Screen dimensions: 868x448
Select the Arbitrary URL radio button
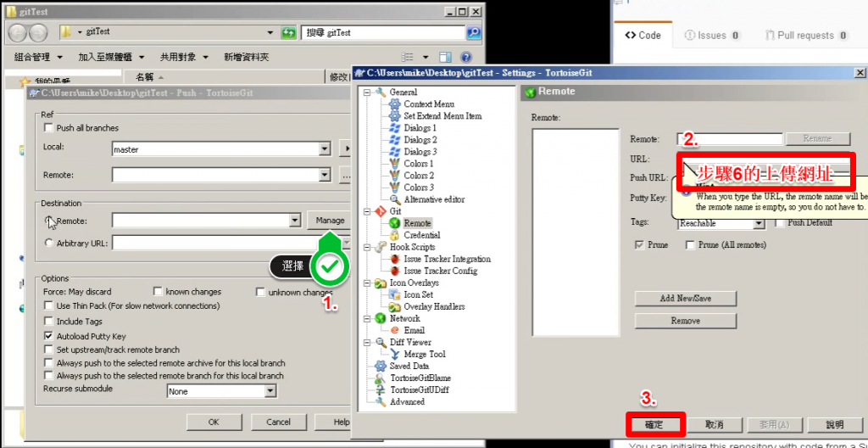49,243
